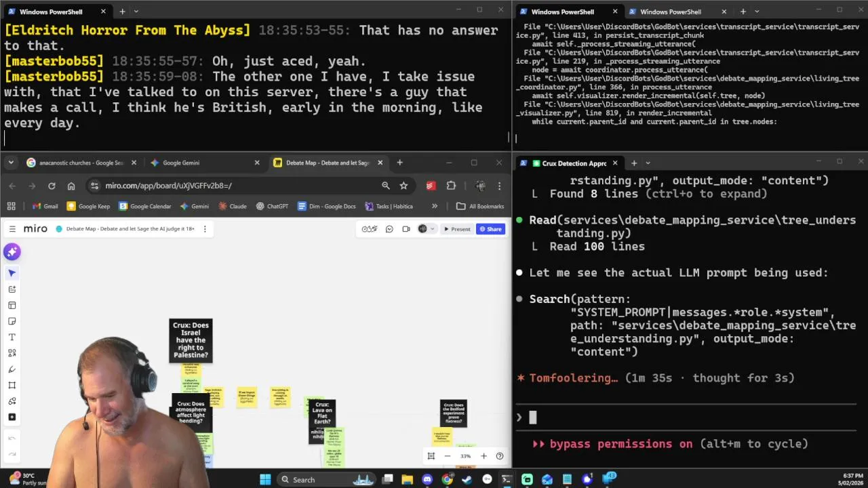Screen dimensions: 868x488
Task: Open Gmail bookmark
Action: tap(45, 206)
